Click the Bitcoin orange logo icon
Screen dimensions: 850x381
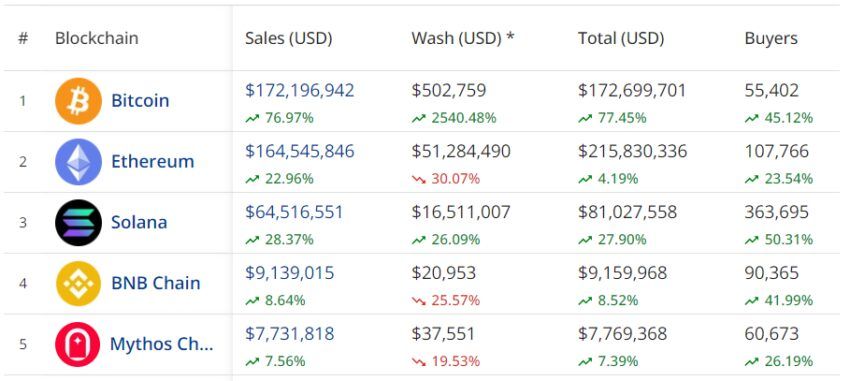(79, 101)
